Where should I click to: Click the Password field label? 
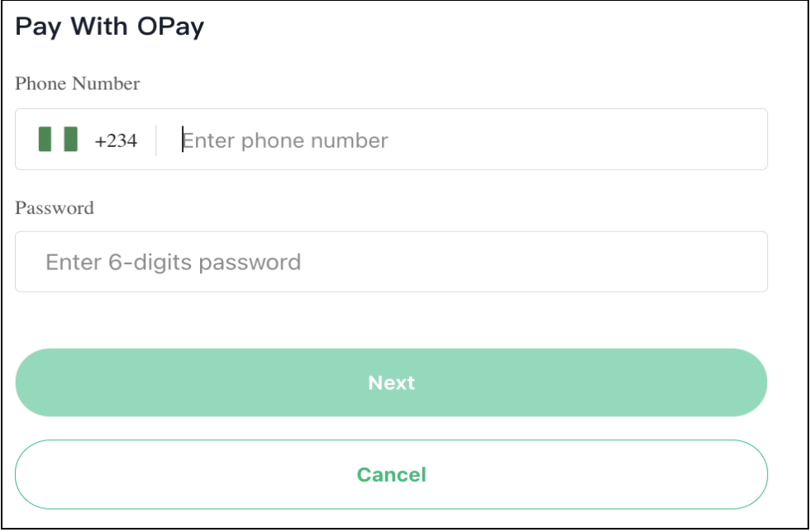tap(55, 207)
